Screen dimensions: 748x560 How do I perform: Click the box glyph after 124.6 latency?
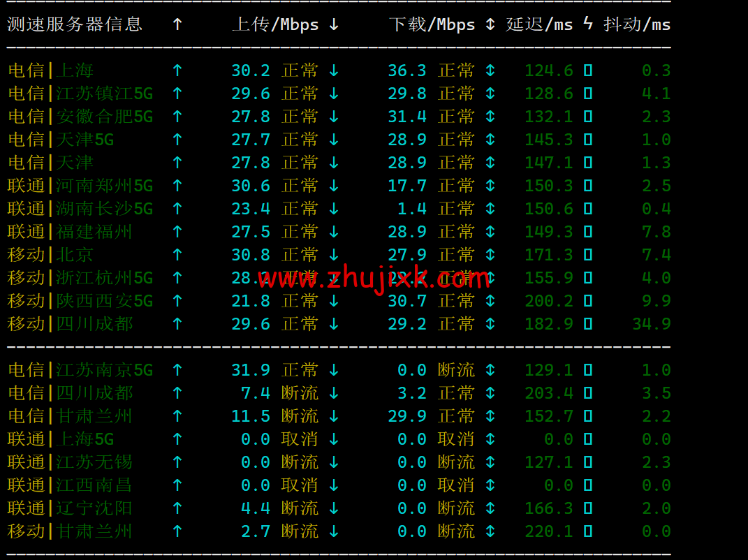pos(588,71)
